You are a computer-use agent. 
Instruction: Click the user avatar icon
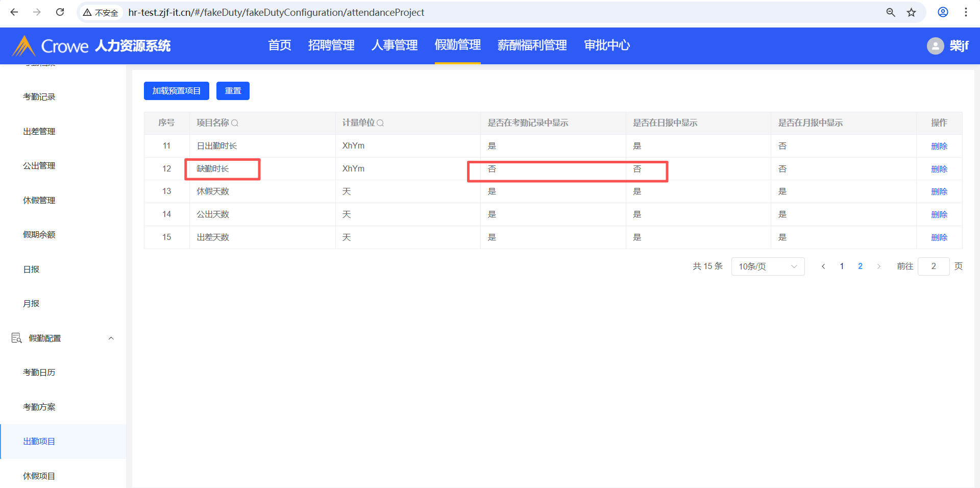[935, 46]
